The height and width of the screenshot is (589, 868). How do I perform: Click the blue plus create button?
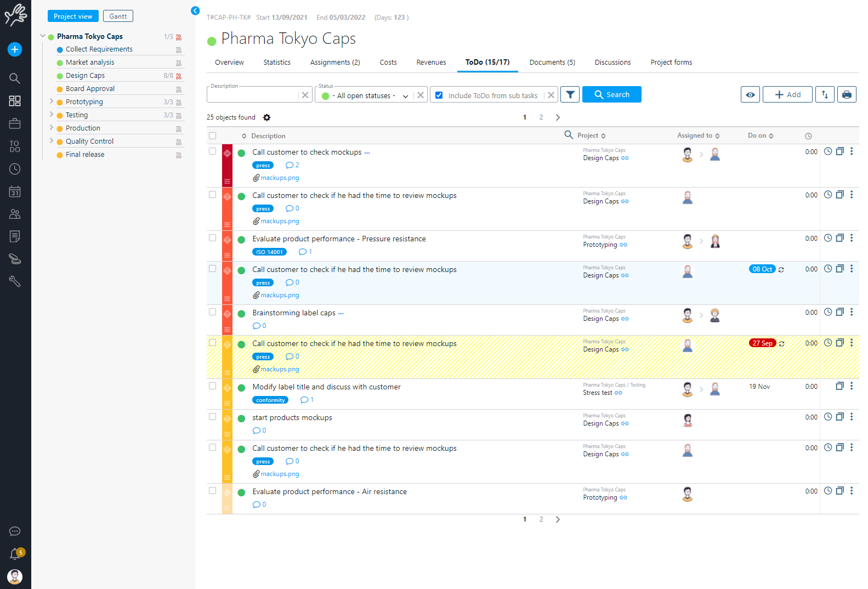point(15,49)
